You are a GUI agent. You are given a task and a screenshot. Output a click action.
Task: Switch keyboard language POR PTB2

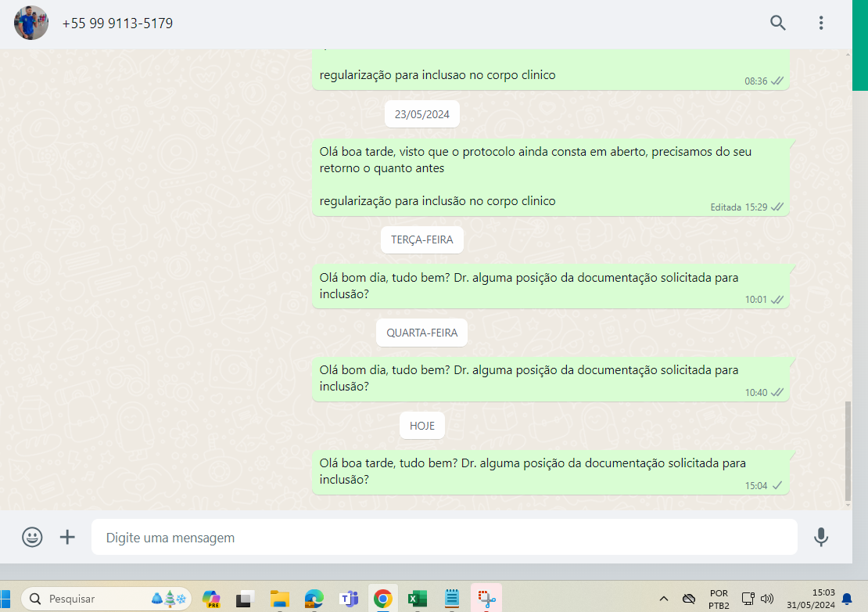click(x=719, y=599)
